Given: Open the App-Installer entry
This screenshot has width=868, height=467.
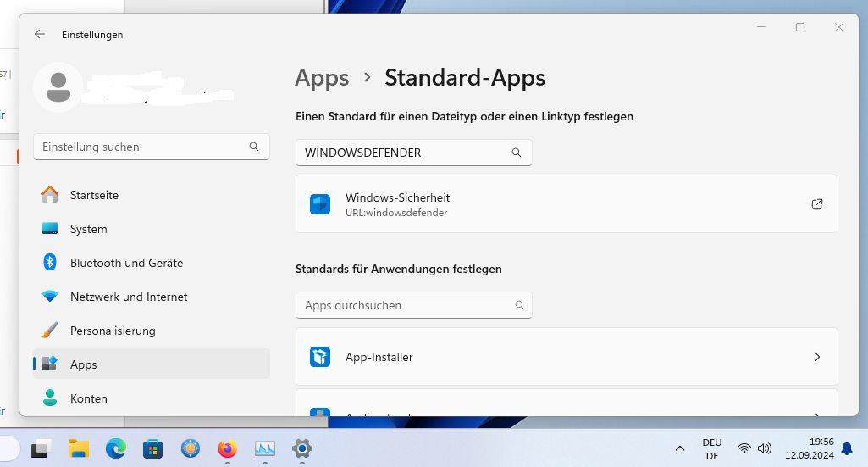Looking at the screenshot, I should coord(567,357).
